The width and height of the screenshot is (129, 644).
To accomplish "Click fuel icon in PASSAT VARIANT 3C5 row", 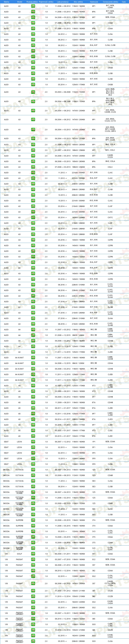I will point(33,613).
